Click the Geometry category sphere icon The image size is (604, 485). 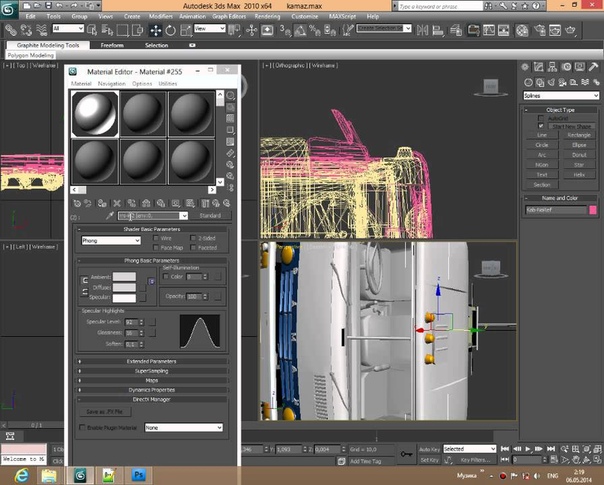(x=528, y=82)
